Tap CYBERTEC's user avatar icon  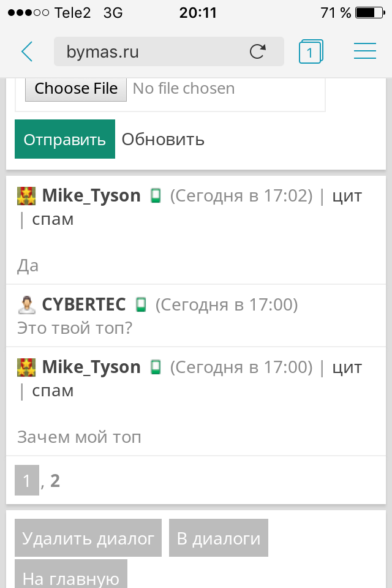tap(26, 304)
